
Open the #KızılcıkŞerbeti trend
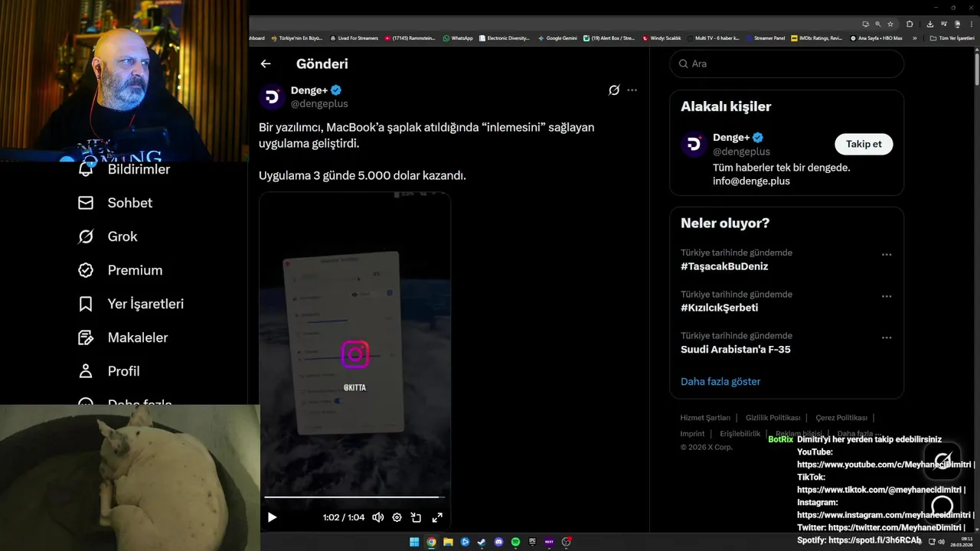[x=719, y=308]
